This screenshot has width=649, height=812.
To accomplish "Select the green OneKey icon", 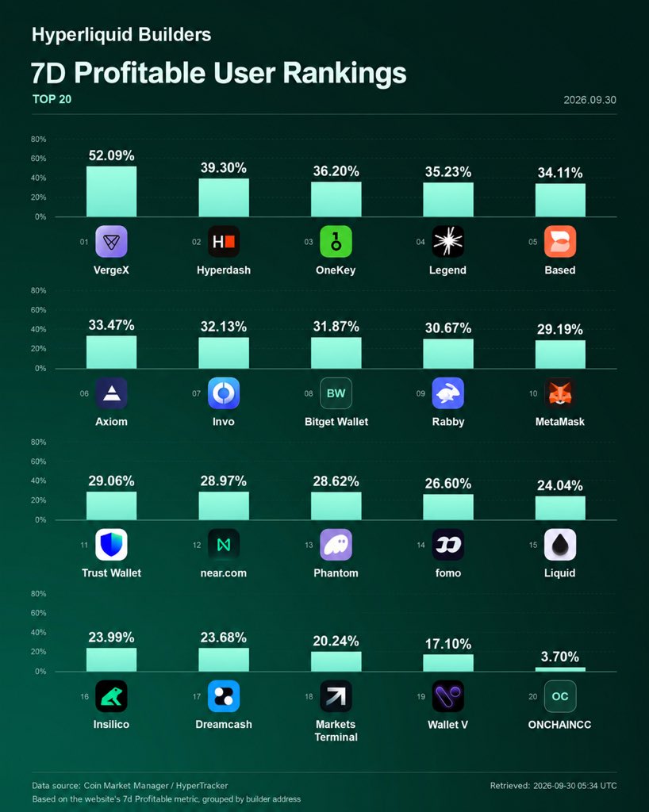I will coord(336,241).
